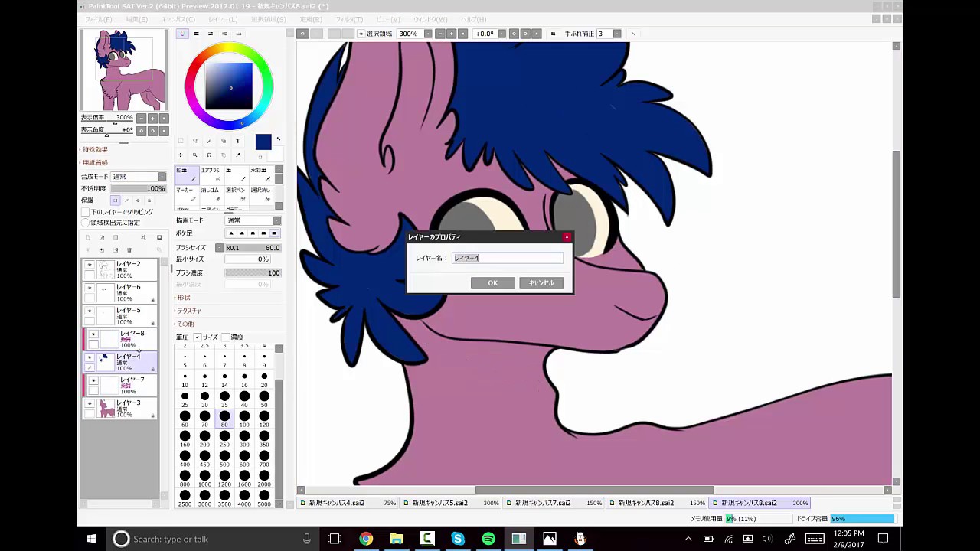Select the eyedropper color picker tool

237,155
